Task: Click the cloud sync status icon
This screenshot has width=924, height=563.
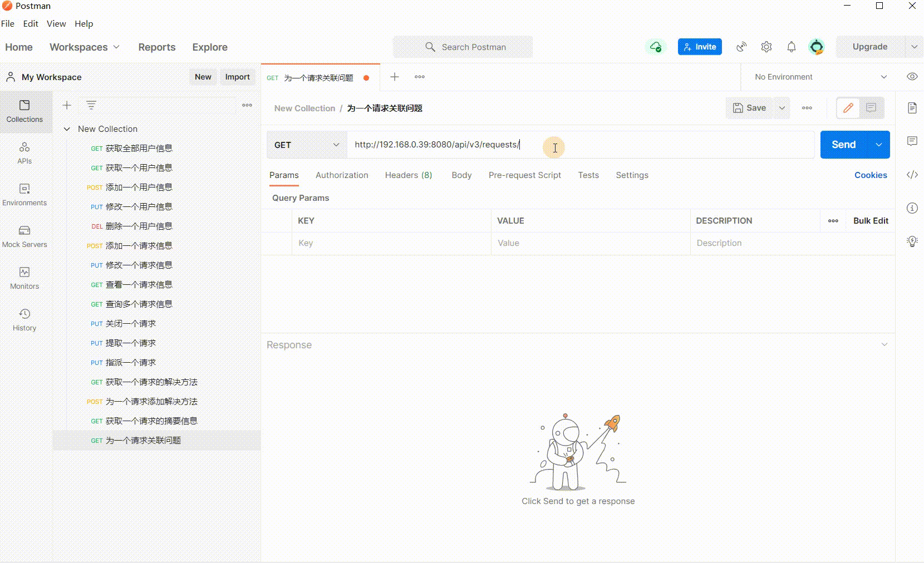Action: click(656, 47)
